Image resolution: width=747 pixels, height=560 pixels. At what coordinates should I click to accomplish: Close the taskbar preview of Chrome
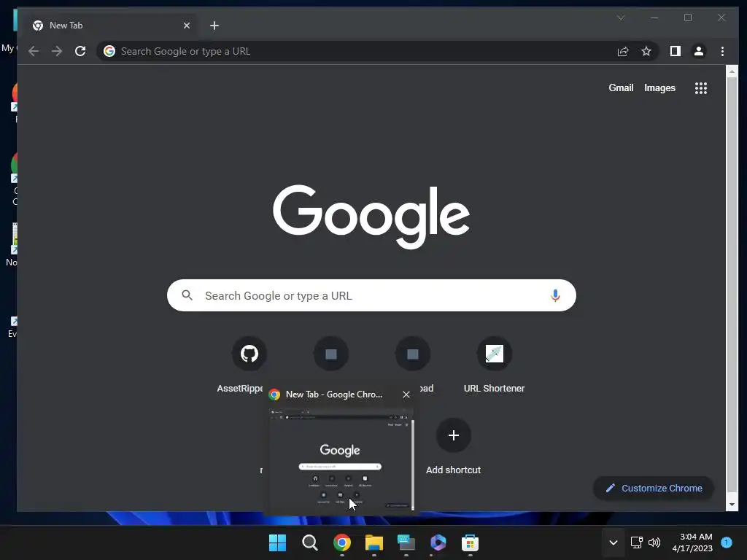(406, 394)
